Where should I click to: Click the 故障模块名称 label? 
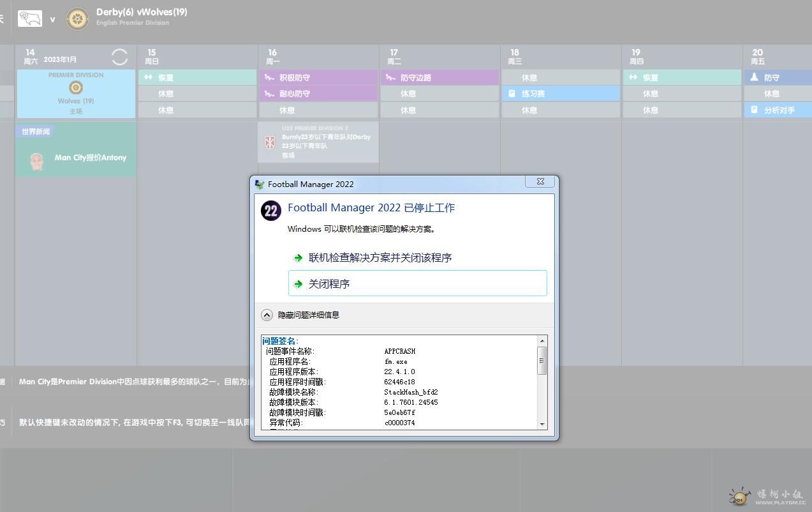point(293,392)
